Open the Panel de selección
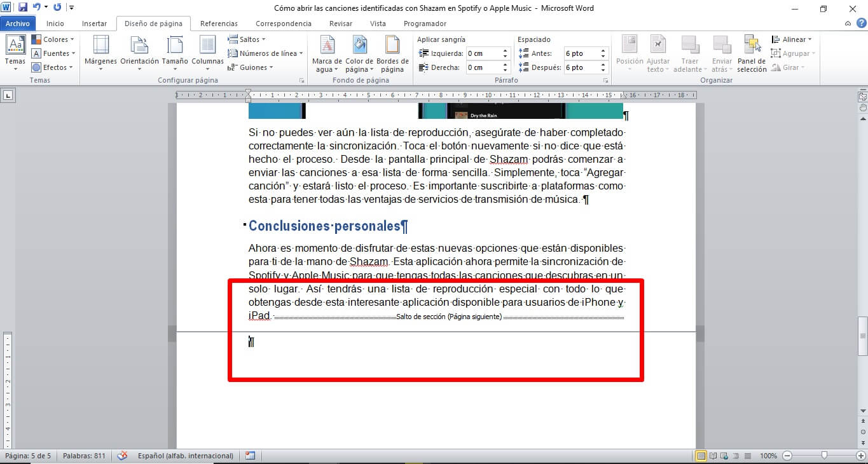The height and width of the screenshot is (464, 868). (x=752, y=54)
